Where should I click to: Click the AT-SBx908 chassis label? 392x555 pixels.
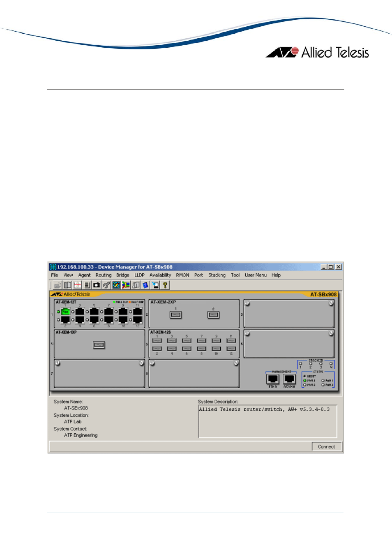tap(323, 294)
